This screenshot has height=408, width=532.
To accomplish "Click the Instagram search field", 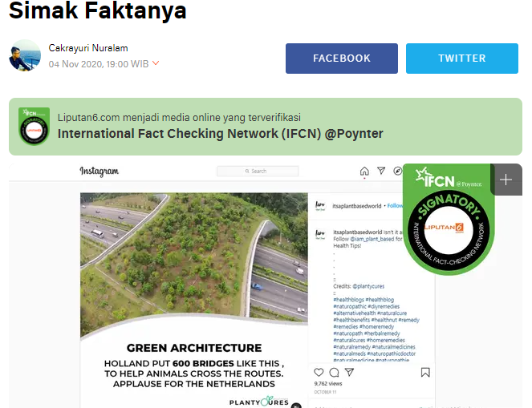I will tap(258, 171).
